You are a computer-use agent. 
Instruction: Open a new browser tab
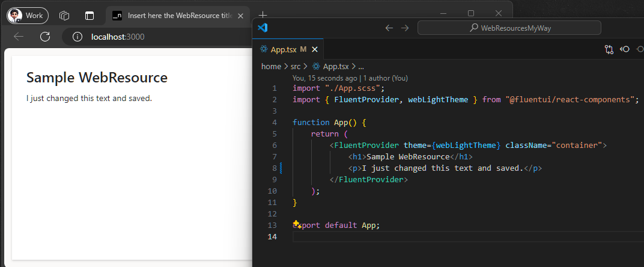pos(262,14)
